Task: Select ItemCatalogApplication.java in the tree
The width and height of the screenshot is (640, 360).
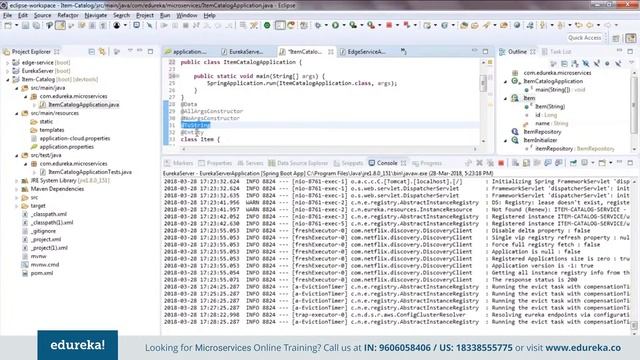Action: 83,105
